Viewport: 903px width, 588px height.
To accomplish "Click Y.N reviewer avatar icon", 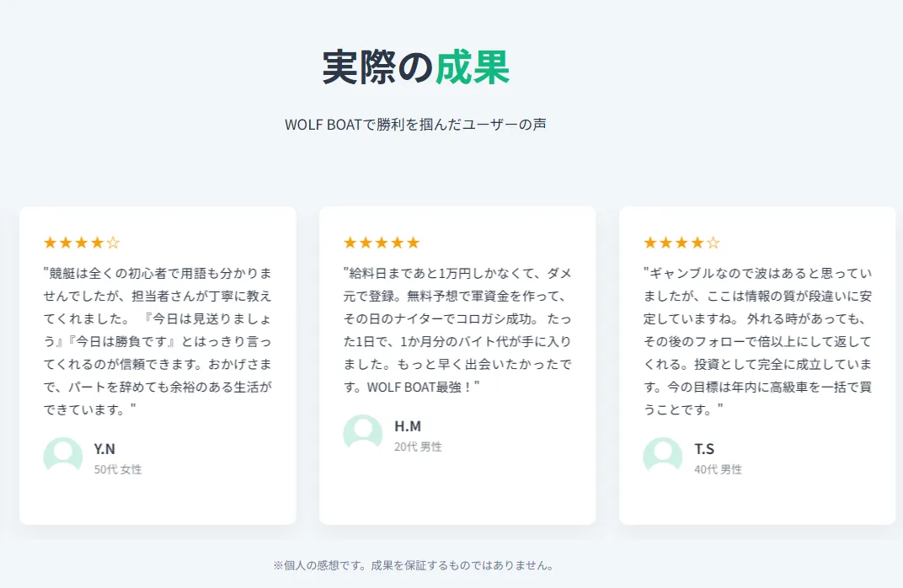I will [63, 456].
